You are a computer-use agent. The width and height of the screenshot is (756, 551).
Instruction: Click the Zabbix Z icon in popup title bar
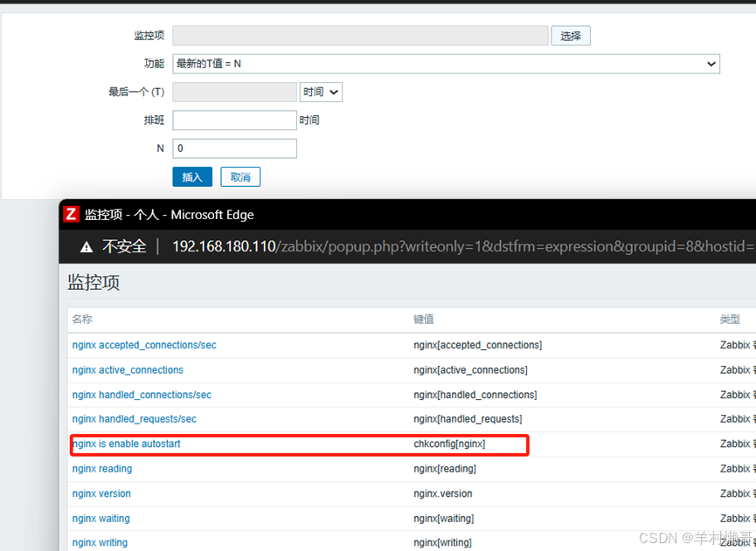[x=71, y=214]
